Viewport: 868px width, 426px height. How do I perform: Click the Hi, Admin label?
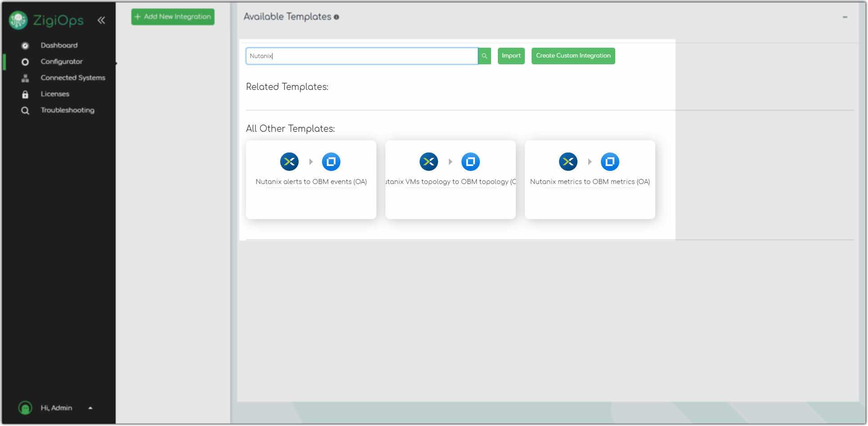pyautogui.click(x=56, y=408)
